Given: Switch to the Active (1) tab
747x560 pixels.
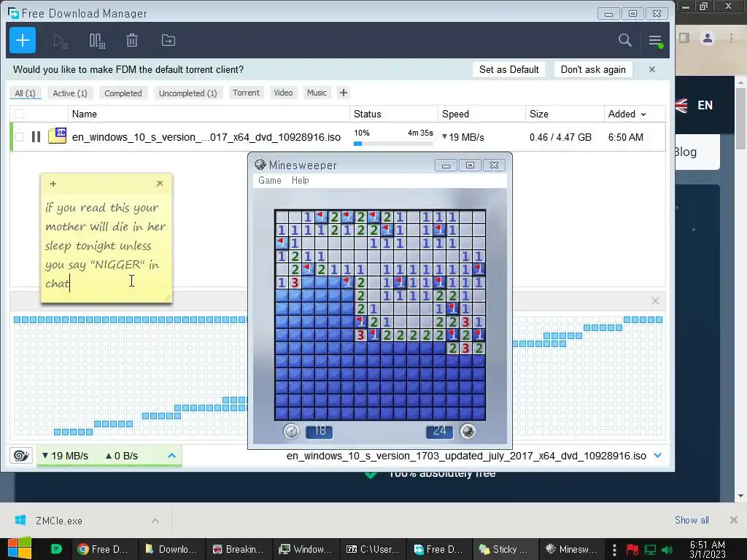Looking at the screenshot, I should click(70, 93).
